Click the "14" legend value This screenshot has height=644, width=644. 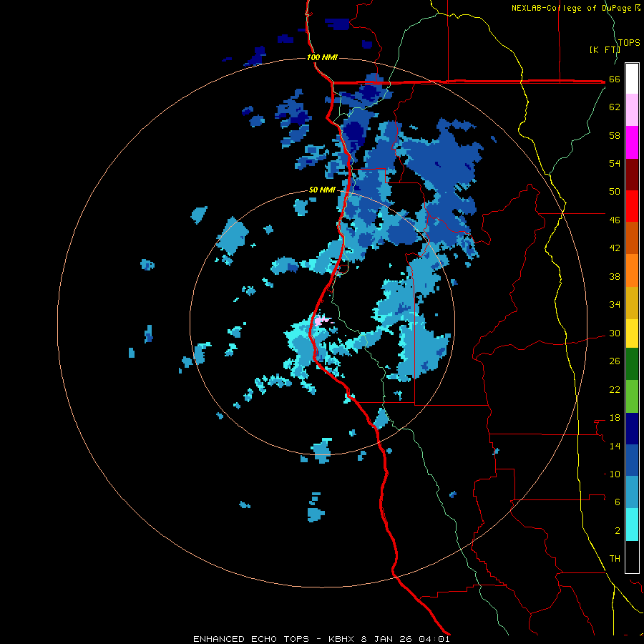(x=615, y=446)
